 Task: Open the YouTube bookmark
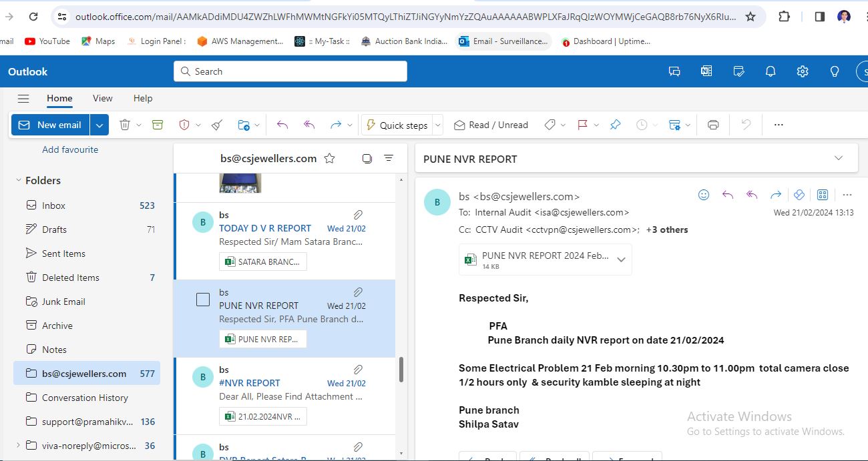coord(47,41)
